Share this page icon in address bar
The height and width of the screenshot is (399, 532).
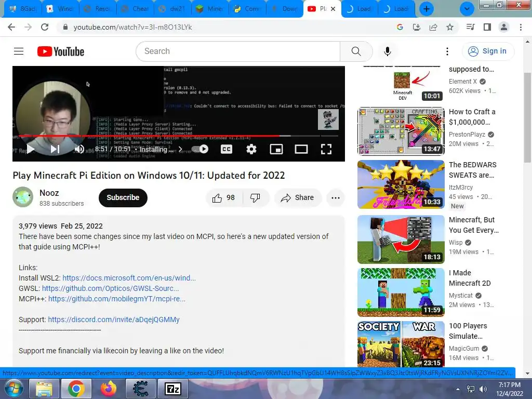pyautogui.click(x=433, y=27)
